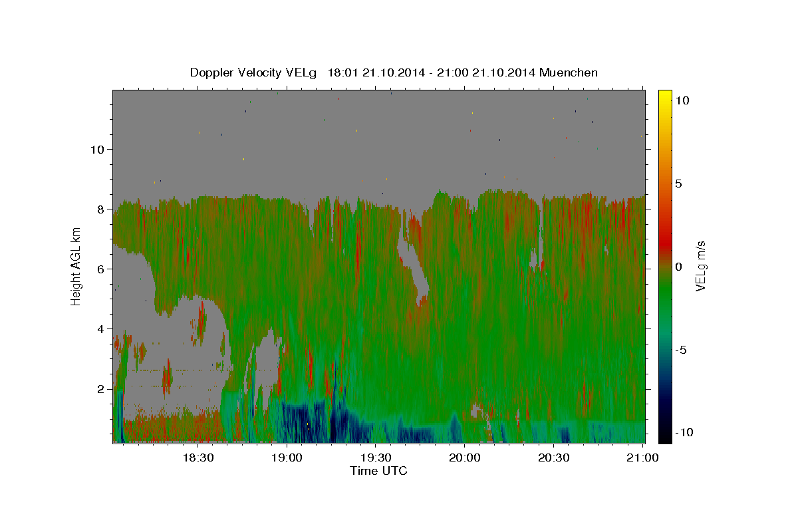Click the 19:00 time tick label

pos(287,458)
